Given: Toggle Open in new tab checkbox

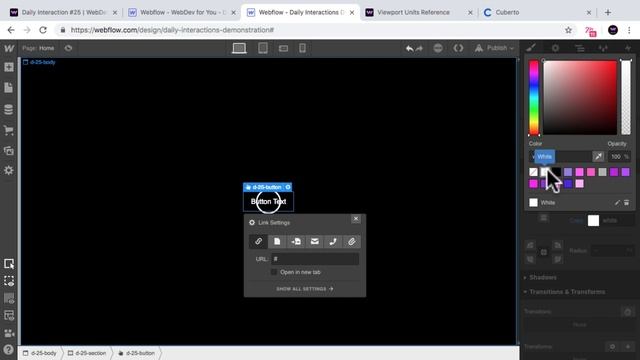Looking at the screenshot, I should (274, 272).
